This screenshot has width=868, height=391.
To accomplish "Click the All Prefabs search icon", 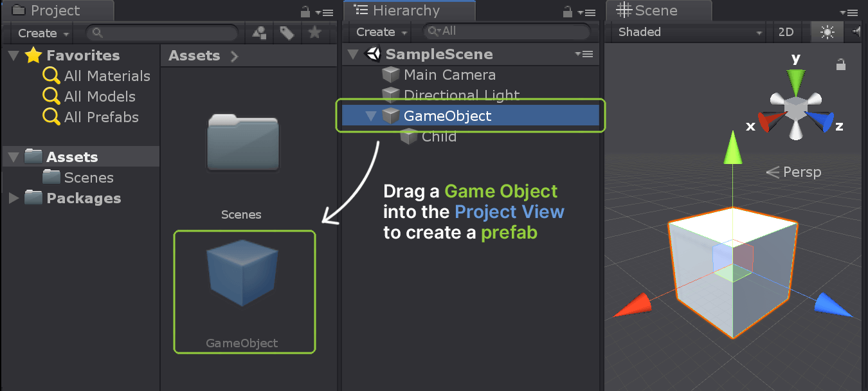I will (x=51, y=117).
